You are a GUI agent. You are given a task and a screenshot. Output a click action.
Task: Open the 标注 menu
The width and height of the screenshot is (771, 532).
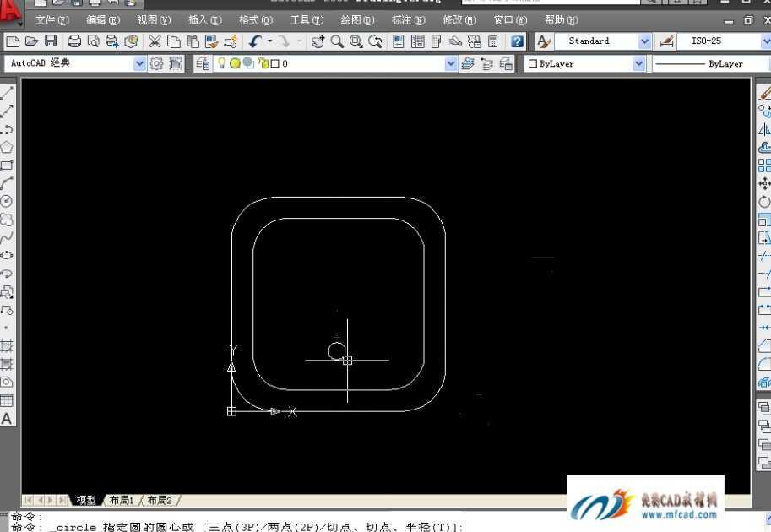click(408, 20)
